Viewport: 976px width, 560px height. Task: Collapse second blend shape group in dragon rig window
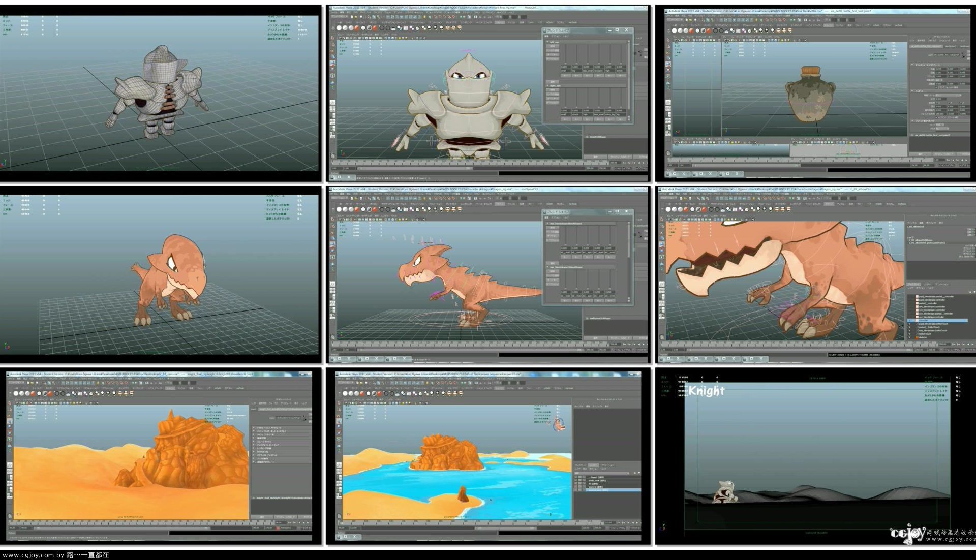point(547,267)
